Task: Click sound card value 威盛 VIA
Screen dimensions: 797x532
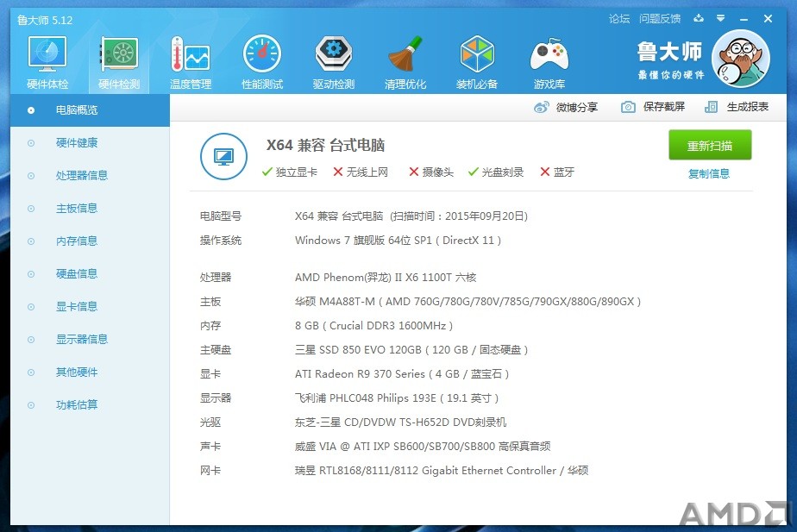Action: 423,447
